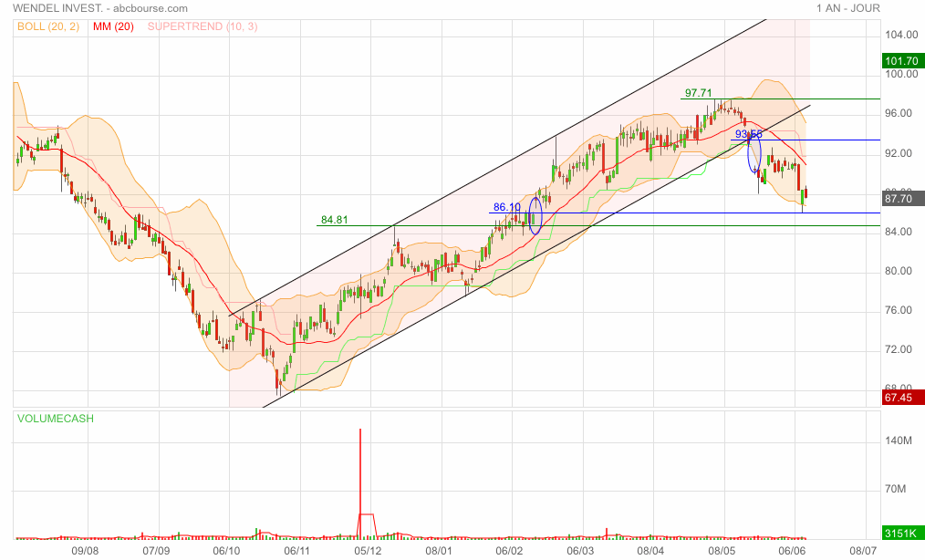Click the 06/03 date axis label
The image size is (925, 560).
click(x=580, y=551)
